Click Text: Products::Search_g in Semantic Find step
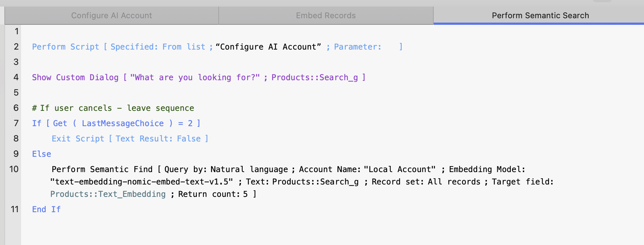 [x=302, y=182]
